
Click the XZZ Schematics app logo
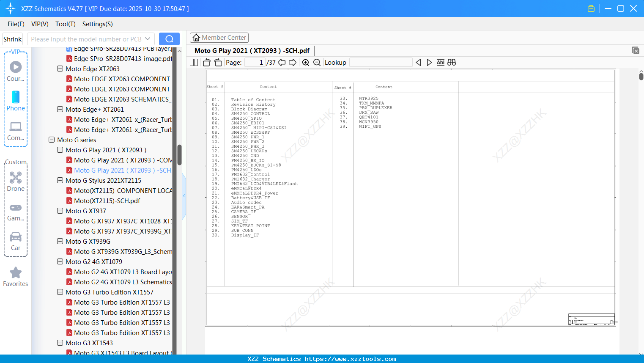pyautogui.click(x=11, y=8)
